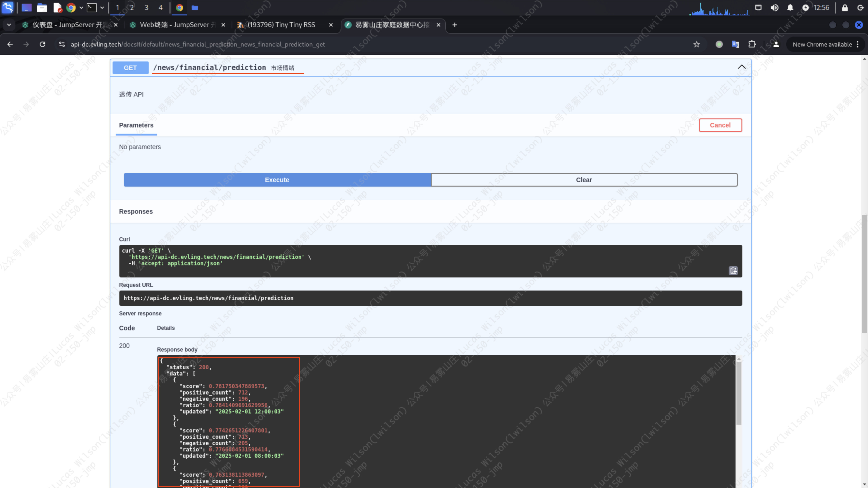Click the positive_count 713 value
The width and height of the screenshot is (868, 488).
[243, 437]
